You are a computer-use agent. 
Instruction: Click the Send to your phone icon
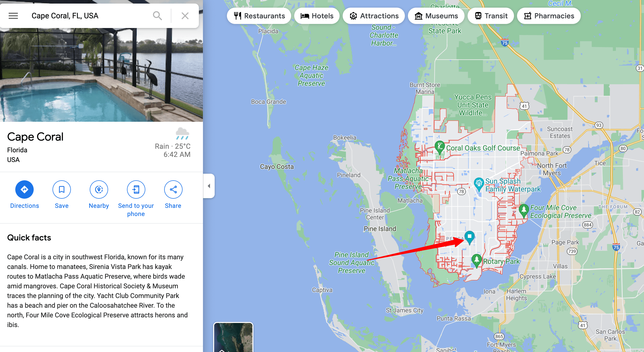coord(136,189)
